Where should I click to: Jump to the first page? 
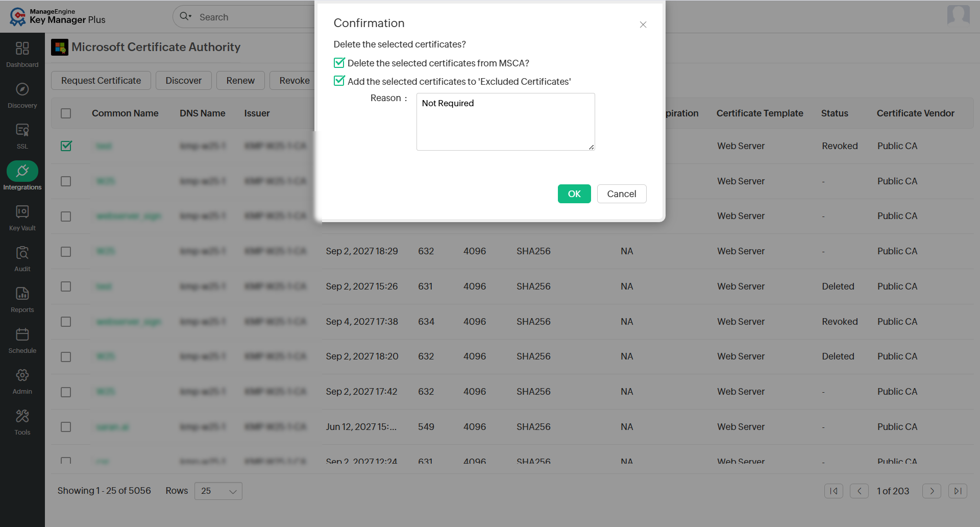(x=834, y=491)
